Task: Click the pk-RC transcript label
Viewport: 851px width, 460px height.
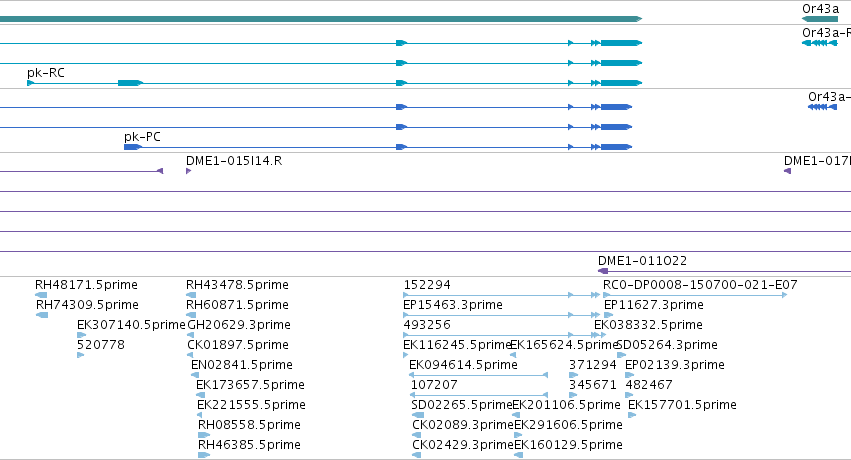Action: (x=46, y=73)
